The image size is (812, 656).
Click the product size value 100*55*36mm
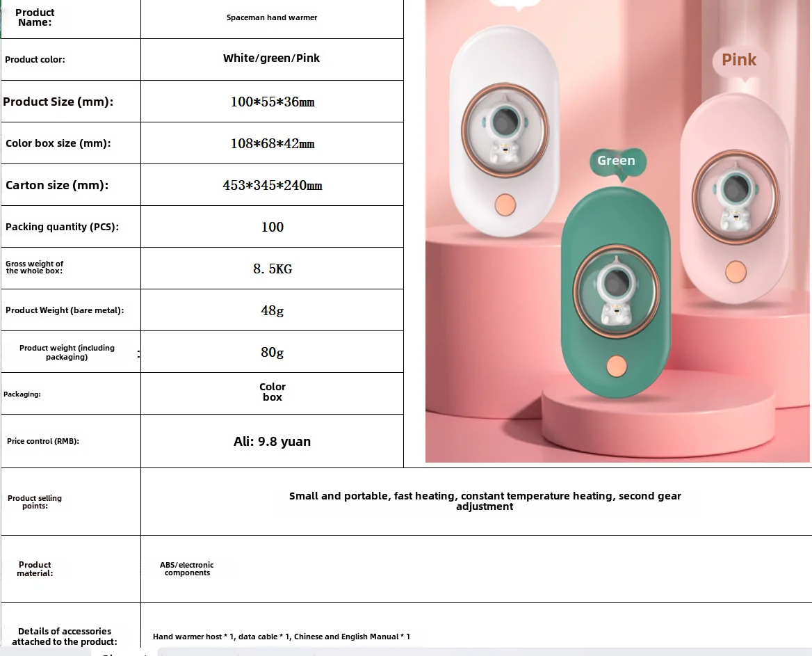tap(272, 102)
